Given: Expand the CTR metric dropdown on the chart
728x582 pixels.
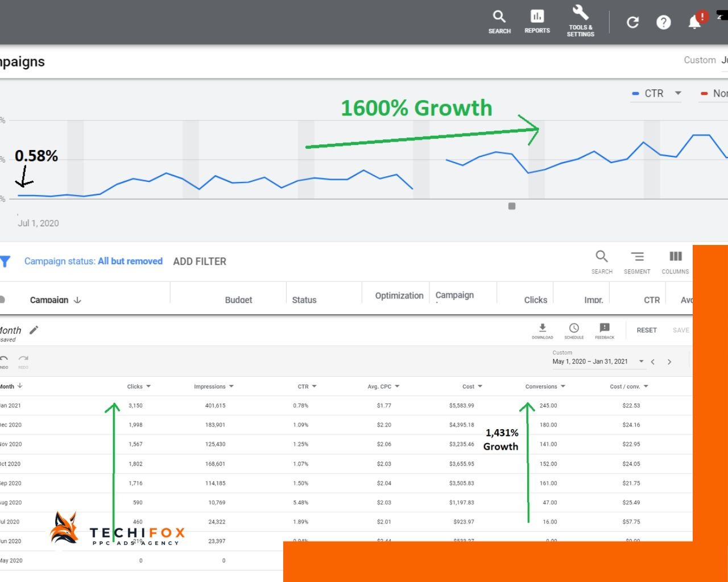Looking at the screenshot, I should tap(677, 93).
